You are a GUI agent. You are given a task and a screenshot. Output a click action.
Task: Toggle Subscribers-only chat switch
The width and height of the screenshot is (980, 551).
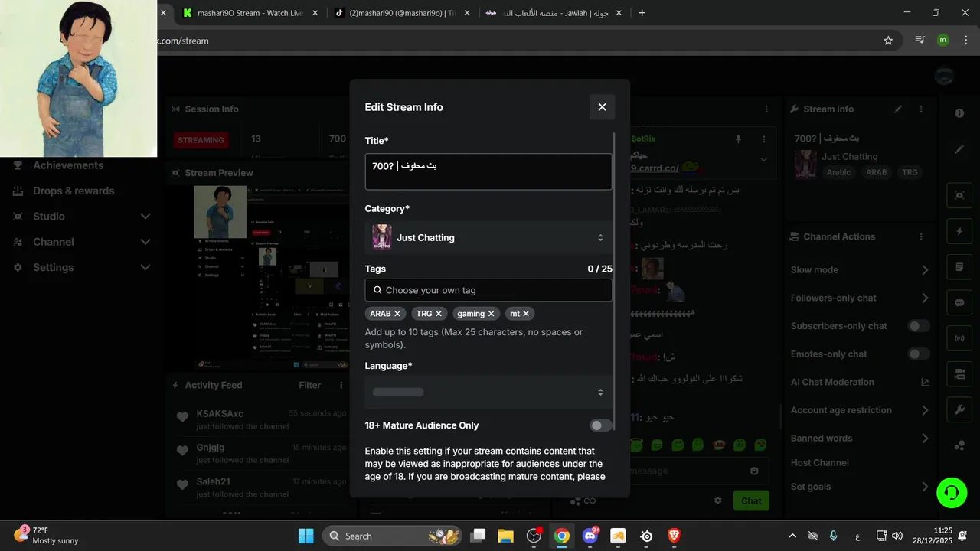pyautogui.click(x=918, y=326)
